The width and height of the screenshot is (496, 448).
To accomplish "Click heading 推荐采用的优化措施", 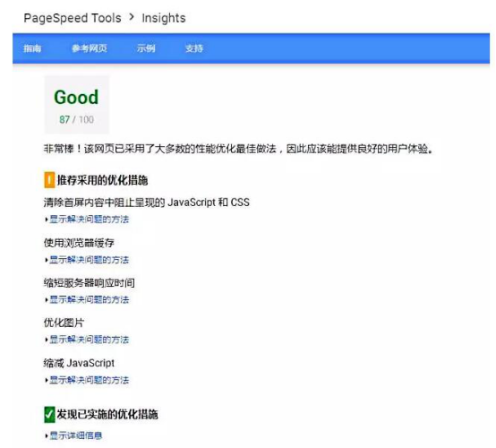I will pyautogui.click(x=102, y=180).
